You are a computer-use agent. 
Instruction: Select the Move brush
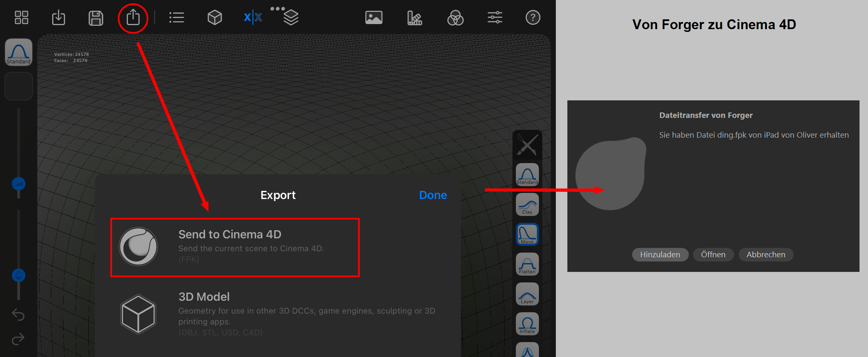[x=527, y=234]
